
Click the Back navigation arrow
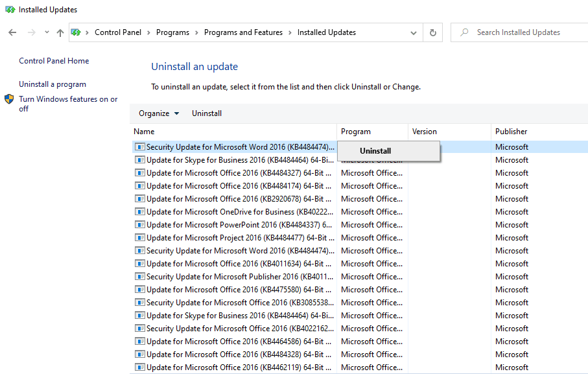pyautogui.click(x=12, y=32)
